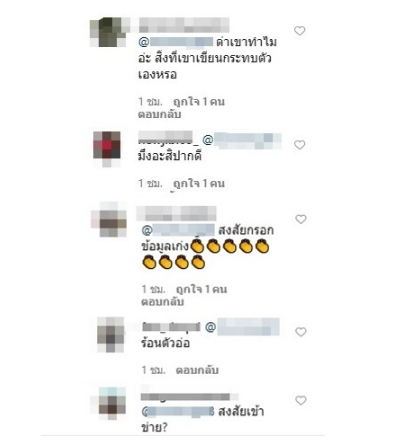Viewport: 404px width, 440px height.
Task: Open mentioned user in ด่าเขาทำไม comment
Action: pos(176,42)
